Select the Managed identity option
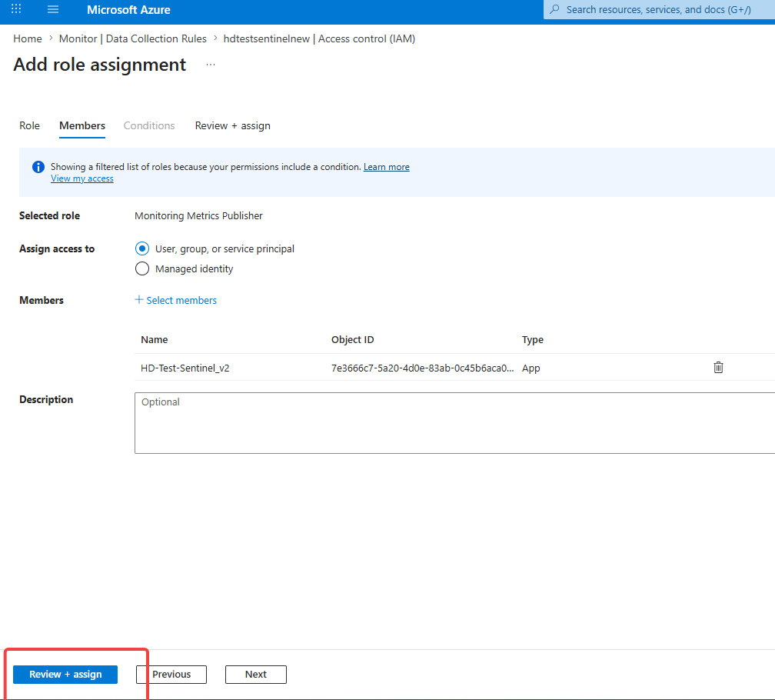Viewport: 775px width, 700px height. tap(141, 268)
